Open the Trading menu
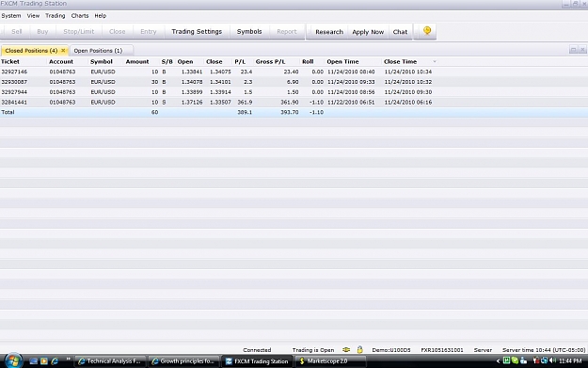Viewport: 588px width, 368px height. pos(56,16)
